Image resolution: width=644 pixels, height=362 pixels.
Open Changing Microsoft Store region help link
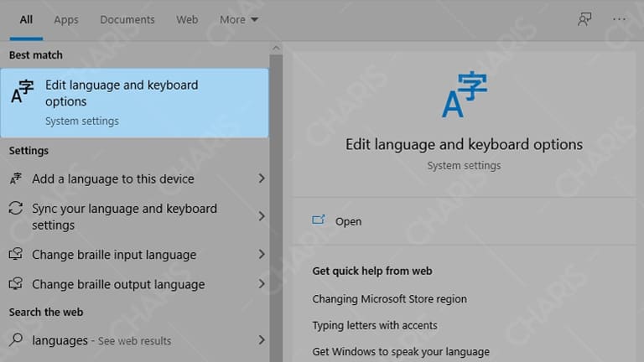tap(389, 299)
